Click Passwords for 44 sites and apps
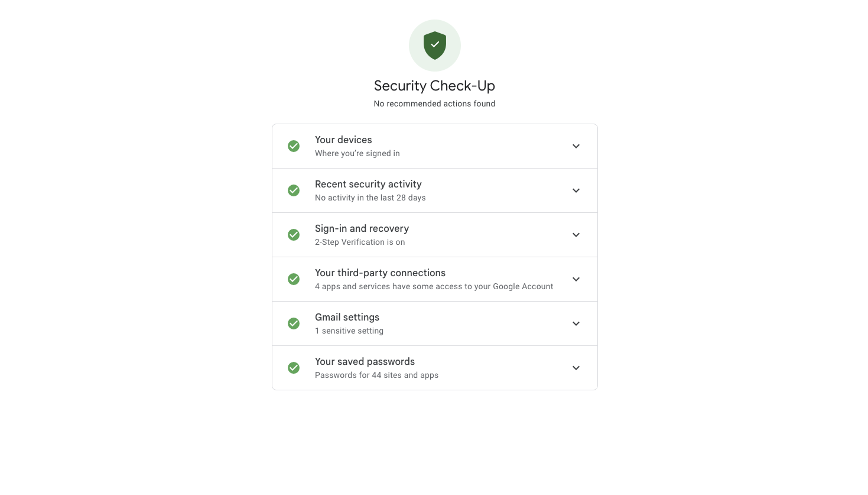Viewport: 868px width, 495px height. [x=376, y=375]
